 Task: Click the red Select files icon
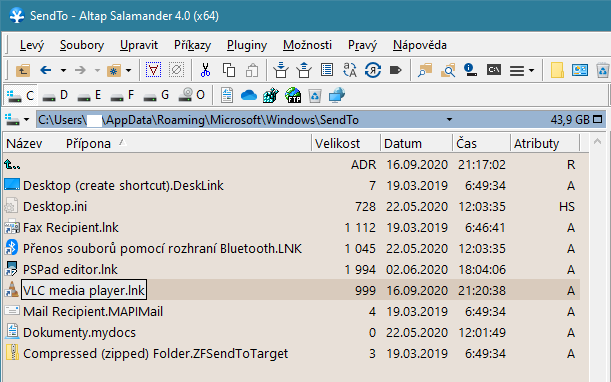(x=153, y=70)
